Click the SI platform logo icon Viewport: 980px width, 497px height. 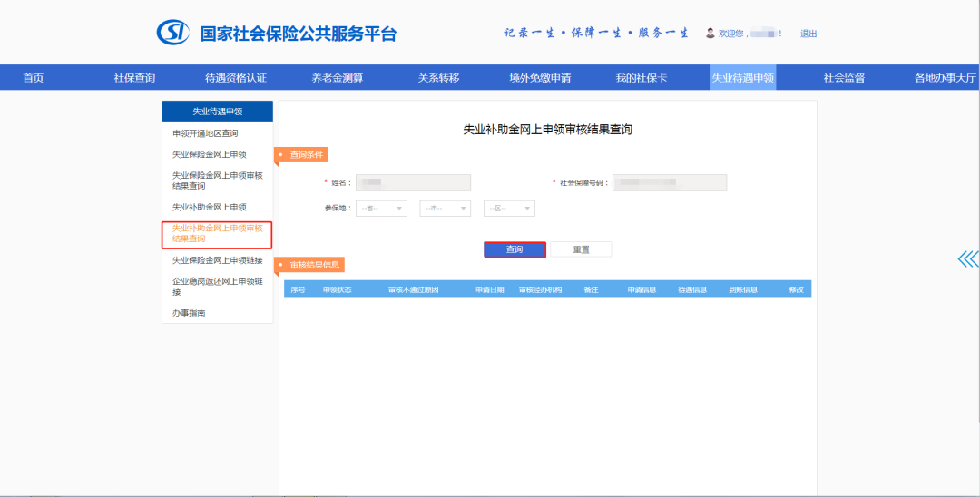pos(172,33)
